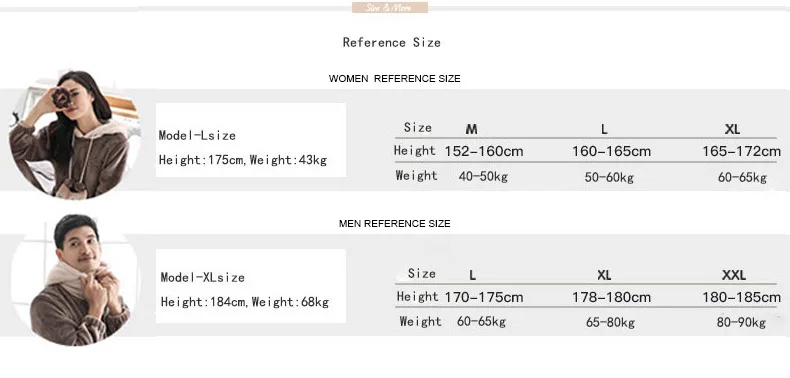790x378 pixels.
Task: Click women's 152-160cm height cell
Action: click(x=484, y=151)
